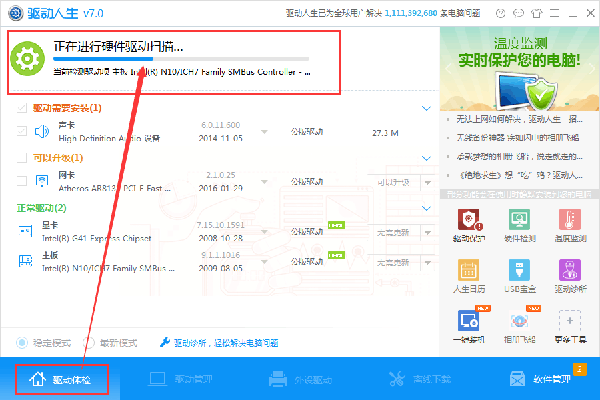Click the 显卡 graphics card icon
Image resolution: width=600 pixels, height=400 pixels.
point(26,231)
